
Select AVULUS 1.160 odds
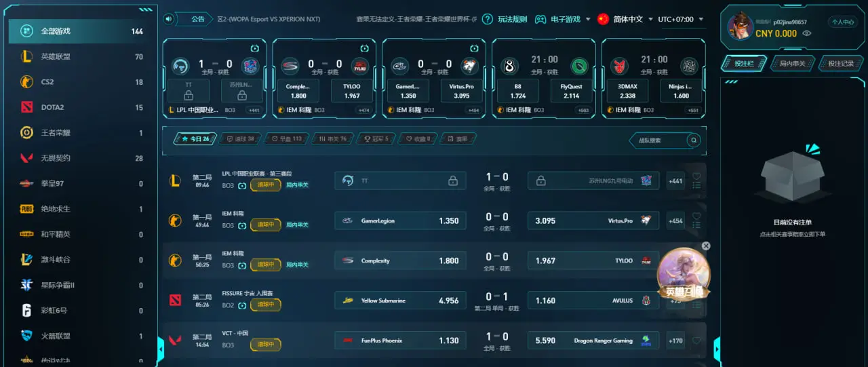[593, 301]
